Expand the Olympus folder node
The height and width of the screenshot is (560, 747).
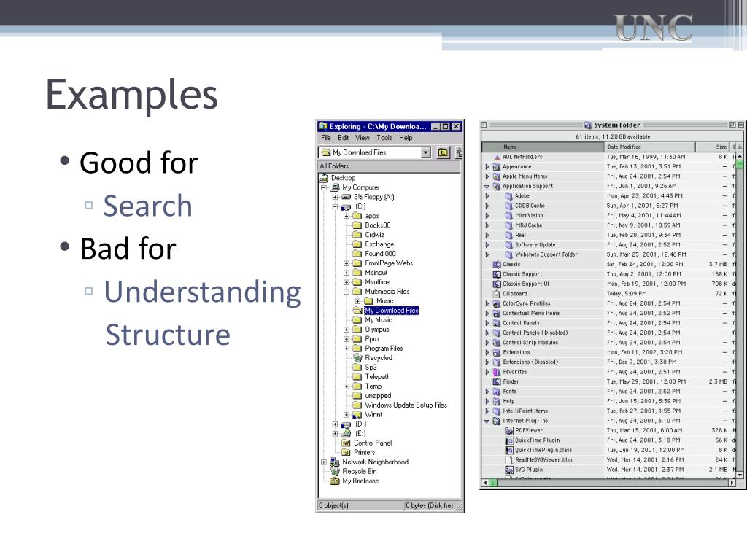point(347,330)
